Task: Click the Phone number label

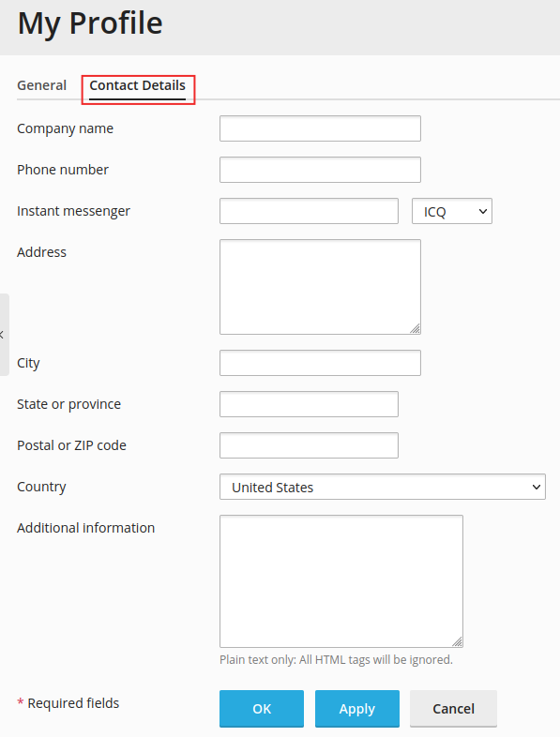Action: (63, 170)
